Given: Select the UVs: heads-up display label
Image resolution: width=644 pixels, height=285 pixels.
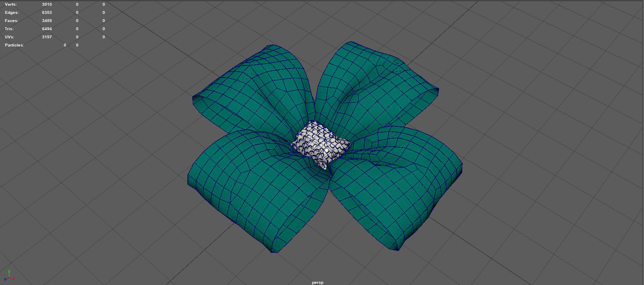Looking at the screenshot, I should pos(10,37).
